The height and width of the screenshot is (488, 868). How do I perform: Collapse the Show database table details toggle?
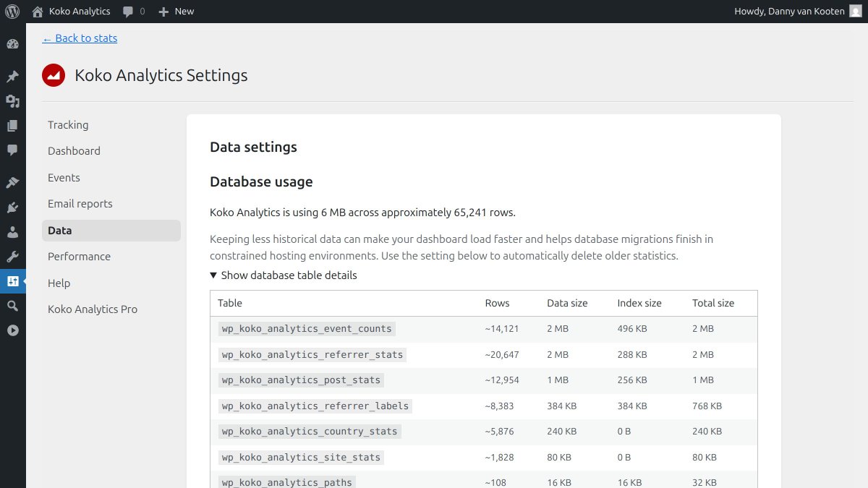tap(284, 275)
